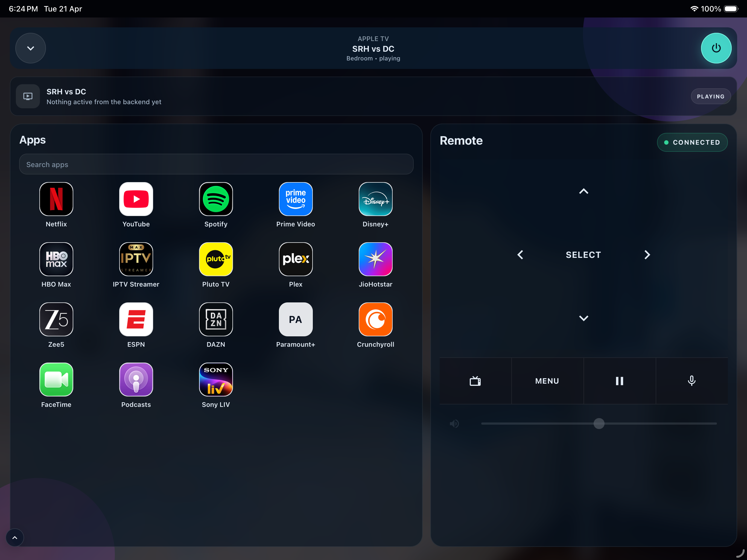
Task: Click the CONNECTED status pill
Action: click(x=692, y=142)
